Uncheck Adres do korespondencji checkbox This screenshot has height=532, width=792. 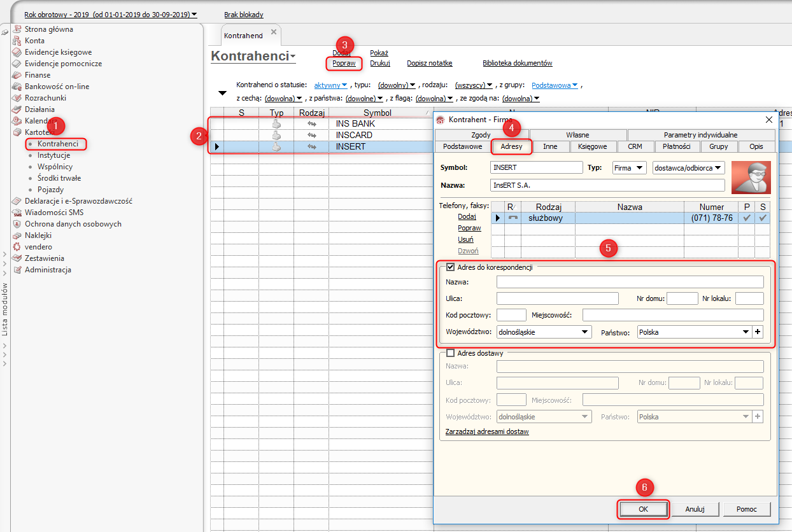[451, 267]
